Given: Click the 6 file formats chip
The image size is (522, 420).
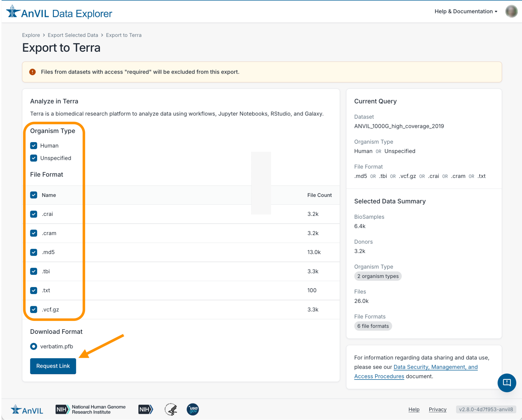Looking at the screenshot, I should pyautogui.click(x=373, y=326).
